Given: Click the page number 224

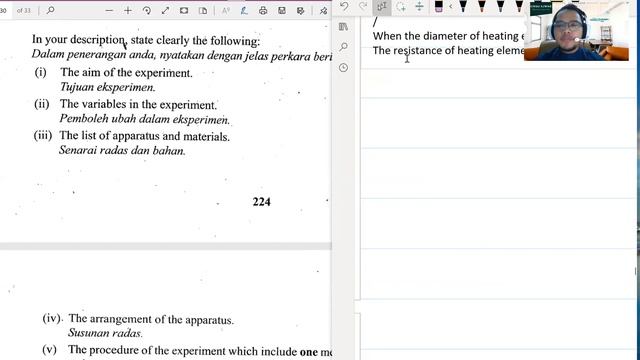Looking at the screenshot, I should 262,202.
